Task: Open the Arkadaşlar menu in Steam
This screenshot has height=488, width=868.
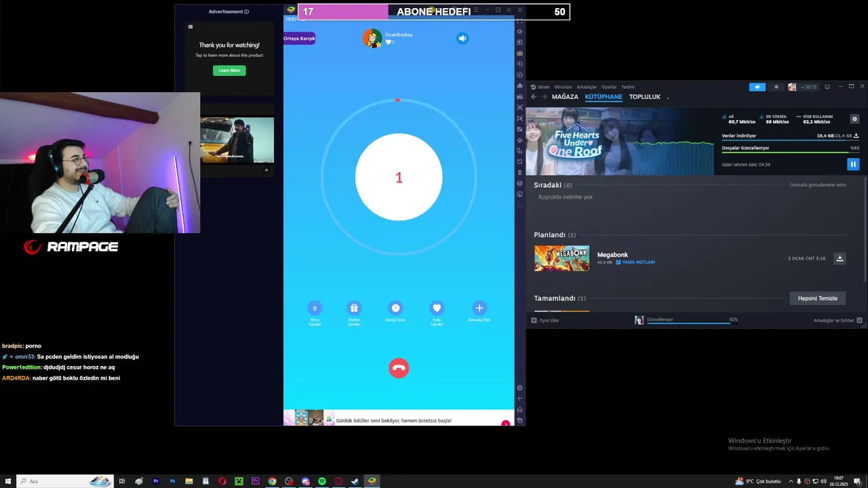Action: [x=587, y=87]
